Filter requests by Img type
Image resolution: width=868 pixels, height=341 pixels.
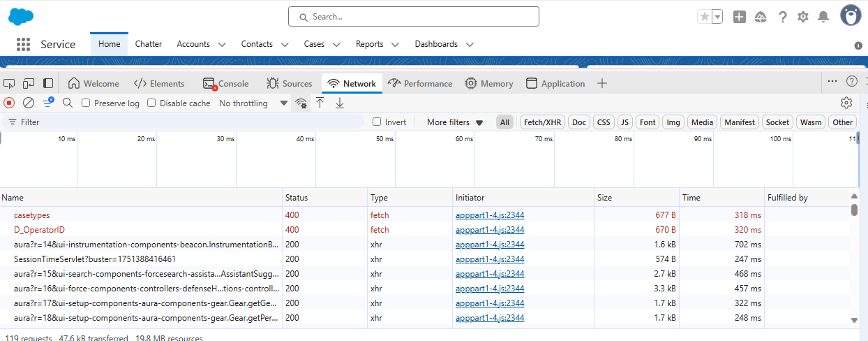click(x=673, y=122)
